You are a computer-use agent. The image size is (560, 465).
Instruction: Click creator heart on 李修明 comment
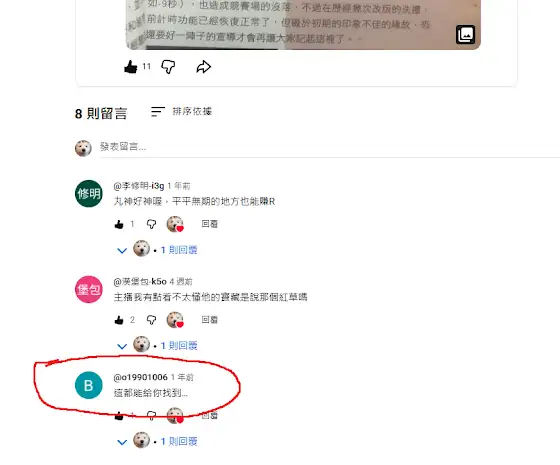pos(175,224)
